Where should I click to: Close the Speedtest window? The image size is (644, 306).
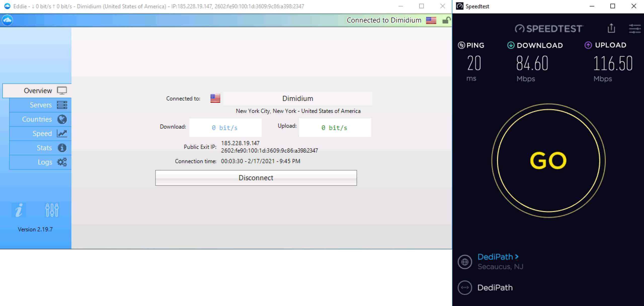[x=634, y=6]
